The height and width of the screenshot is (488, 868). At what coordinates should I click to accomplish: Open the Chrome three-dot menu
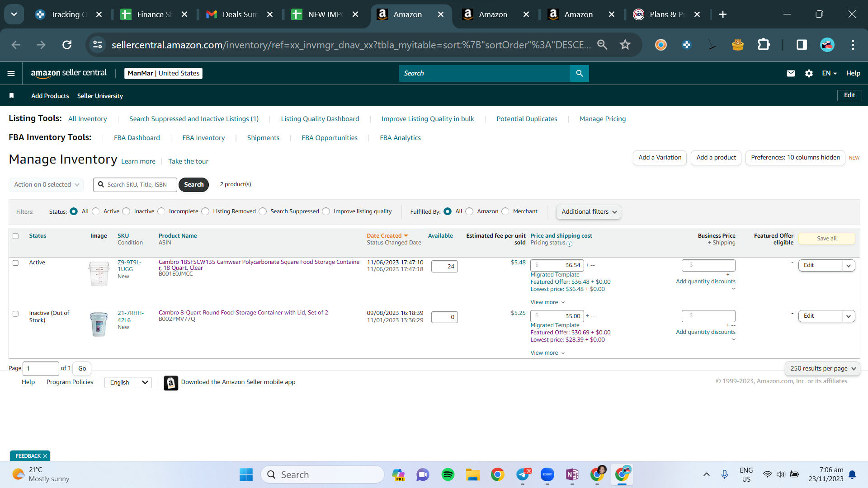853,45
